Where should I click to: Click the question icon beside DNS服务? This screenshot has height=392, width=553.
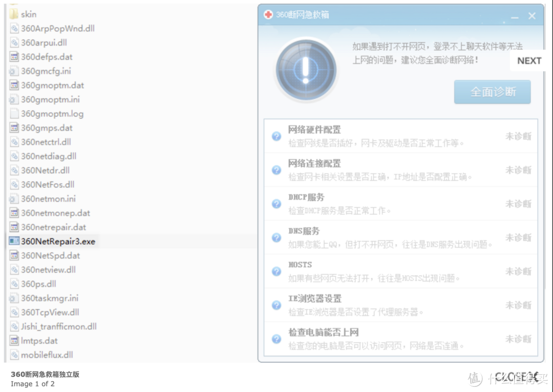pyautogui.click(x=276, y=237)
